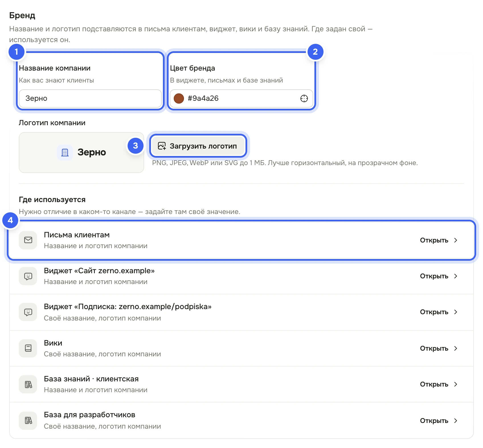
Task: Click the envelope icon for Письма клиентам
Action: (x=28, y=240)
